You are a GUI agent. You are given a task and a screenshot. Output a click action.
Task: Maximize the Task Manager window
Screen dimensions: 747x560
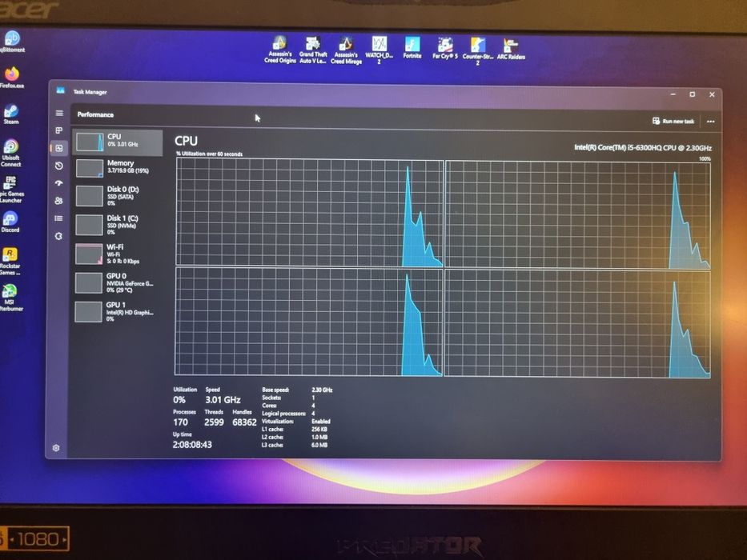693,94
